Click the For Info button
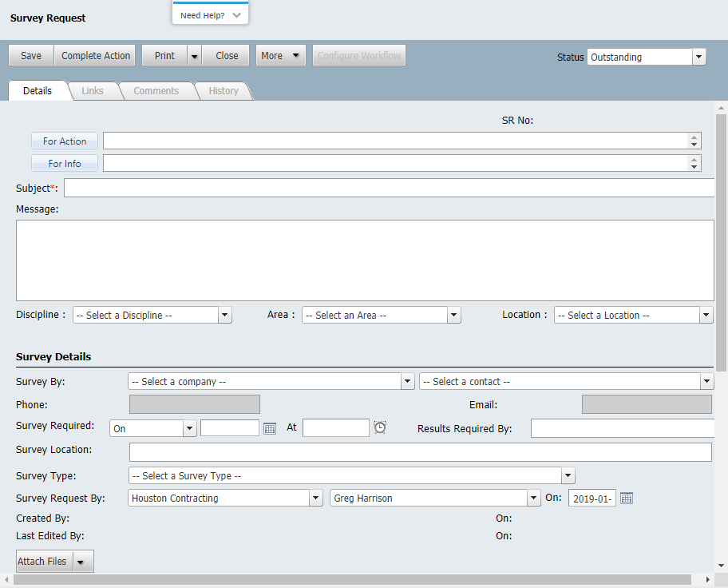The width and height of the screenshot is (728, 588). (65, 163)
